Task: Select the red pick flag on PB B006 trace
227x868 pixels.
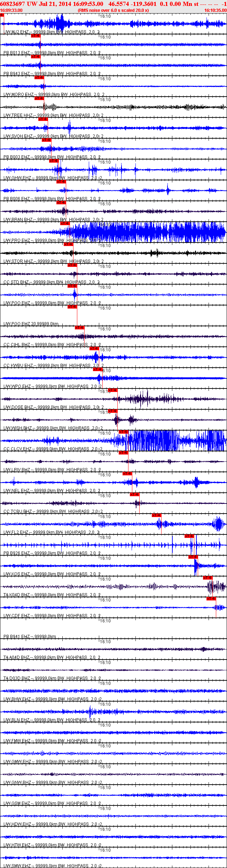Action: [61, 182]
